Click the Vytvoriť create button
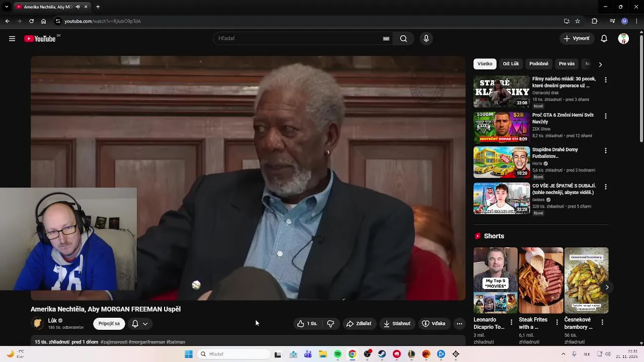The width and height of the screenshot is (644, 362). [x=577, y=39]
